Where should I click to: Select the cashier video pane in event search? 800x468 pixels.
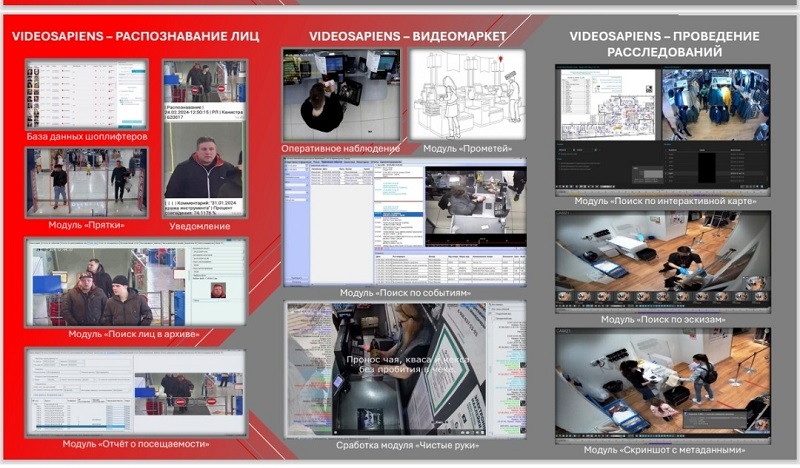(475, 202)
